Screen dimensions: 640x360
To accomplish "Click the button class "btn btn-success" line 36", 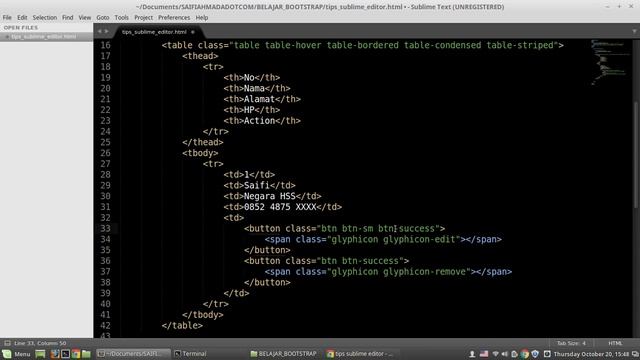I will point(327,261).
